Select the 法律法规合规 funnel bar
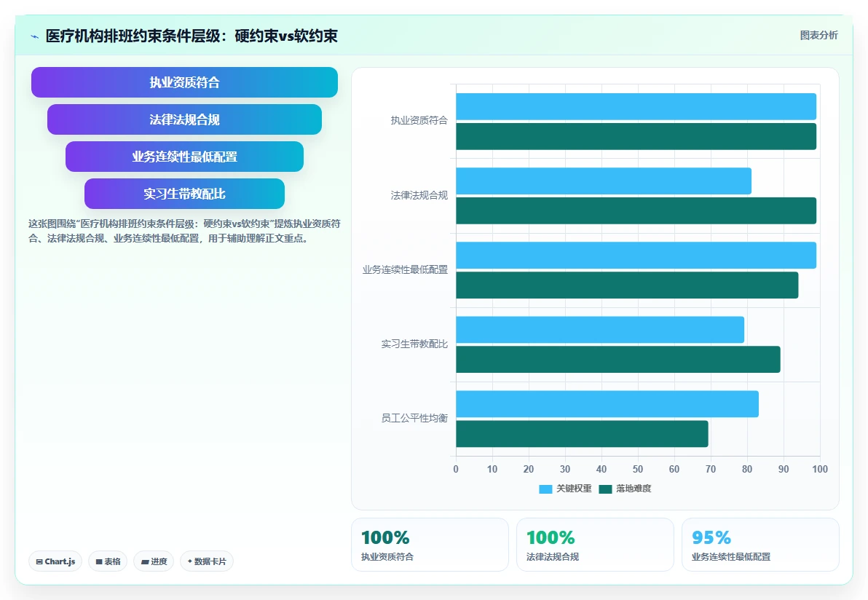 184,119
